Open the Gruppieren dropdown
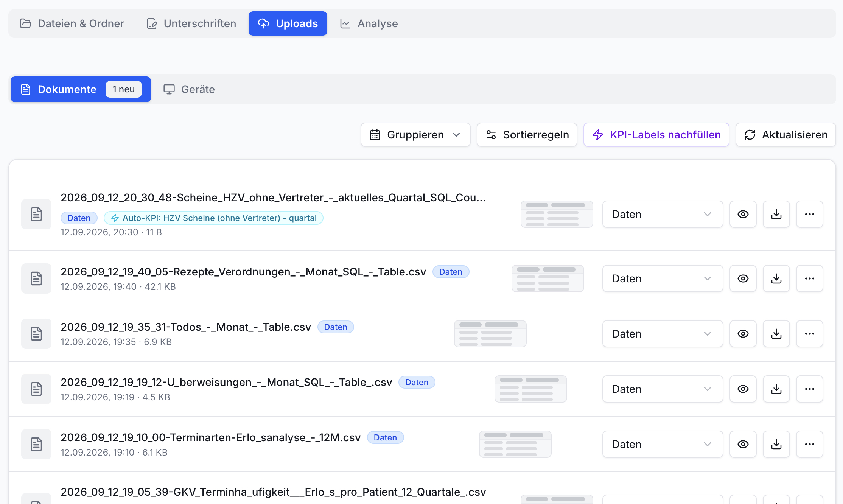 [x=415, y=135]
